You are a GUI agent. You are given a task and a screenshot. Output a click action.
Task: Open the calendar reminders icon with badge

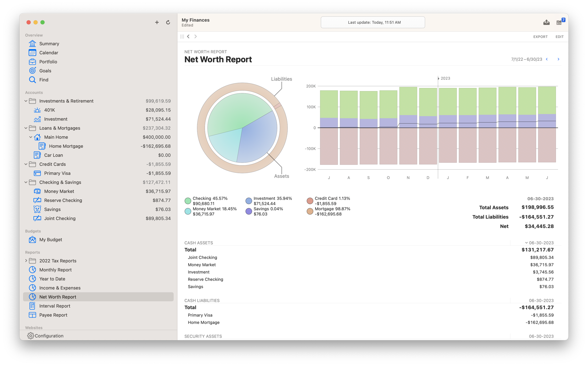560,22
